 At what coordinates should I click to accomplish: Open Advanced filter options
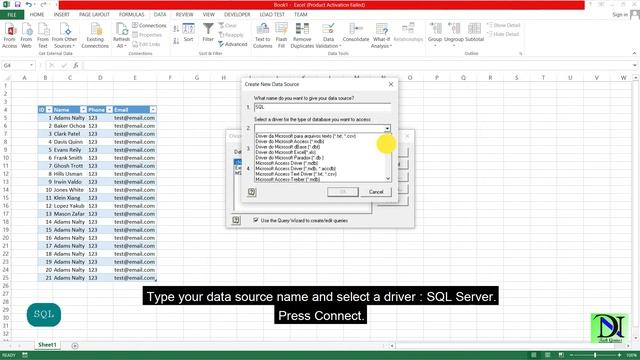pyautogui.click(x=233, y=44)
